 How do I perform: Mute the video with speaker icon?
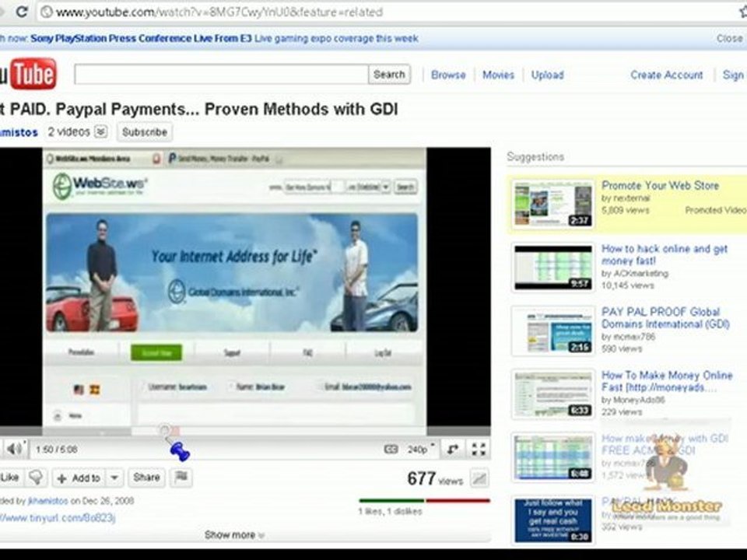pyautogui.click(x=16, y=449)
